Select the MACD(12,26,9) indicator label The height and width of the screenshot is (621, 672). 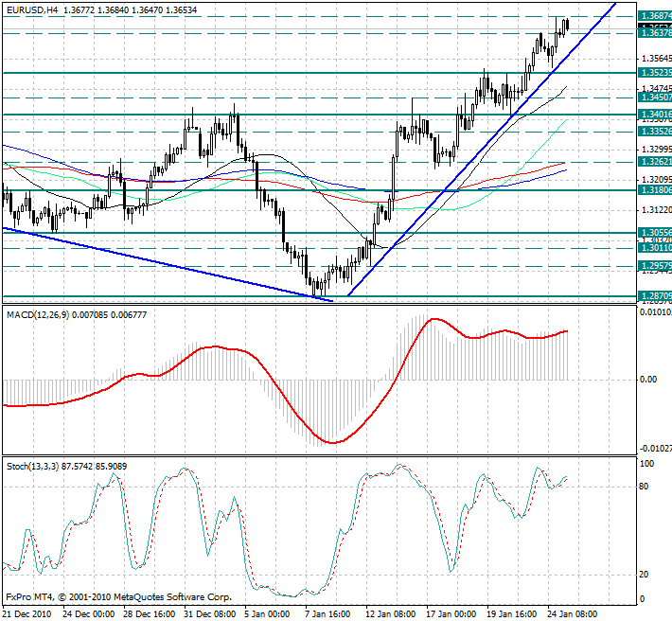(38, 315)
